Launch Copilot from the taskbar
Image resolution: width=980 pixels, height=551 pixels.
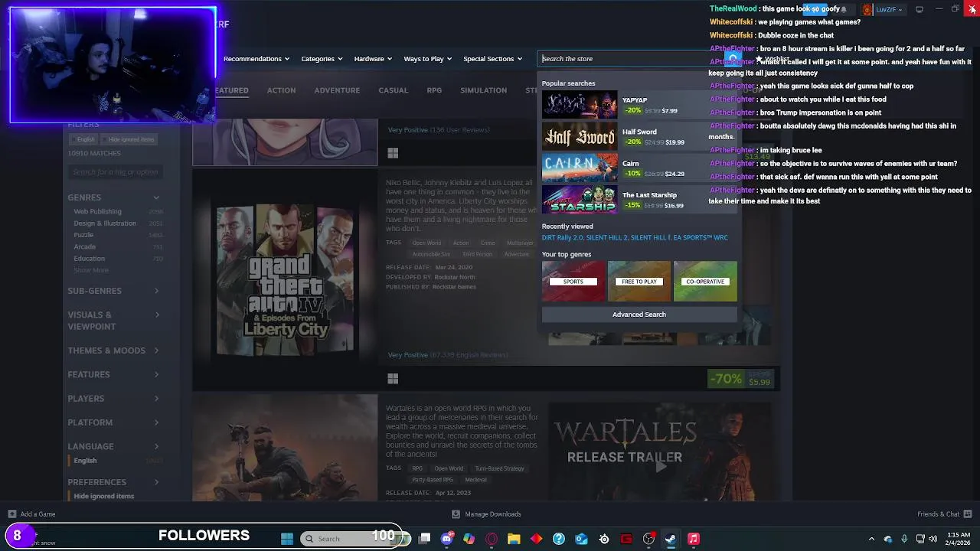[469, 539]
